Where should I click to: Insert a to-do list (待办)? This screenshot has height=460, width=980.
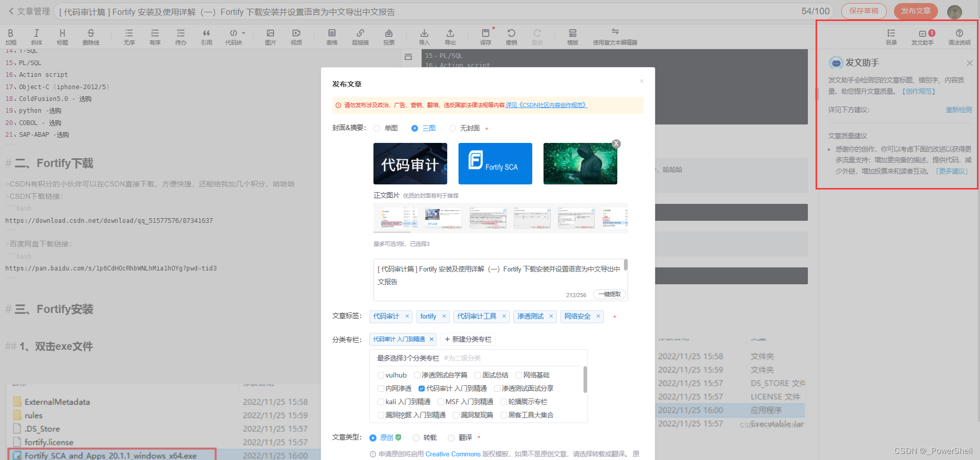[x=180, y=37]
